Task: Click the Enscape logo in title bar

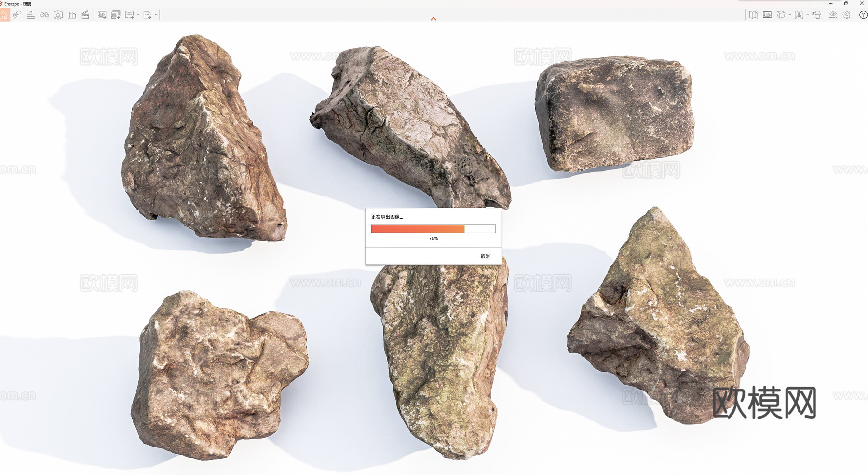Action: (1, 3)
